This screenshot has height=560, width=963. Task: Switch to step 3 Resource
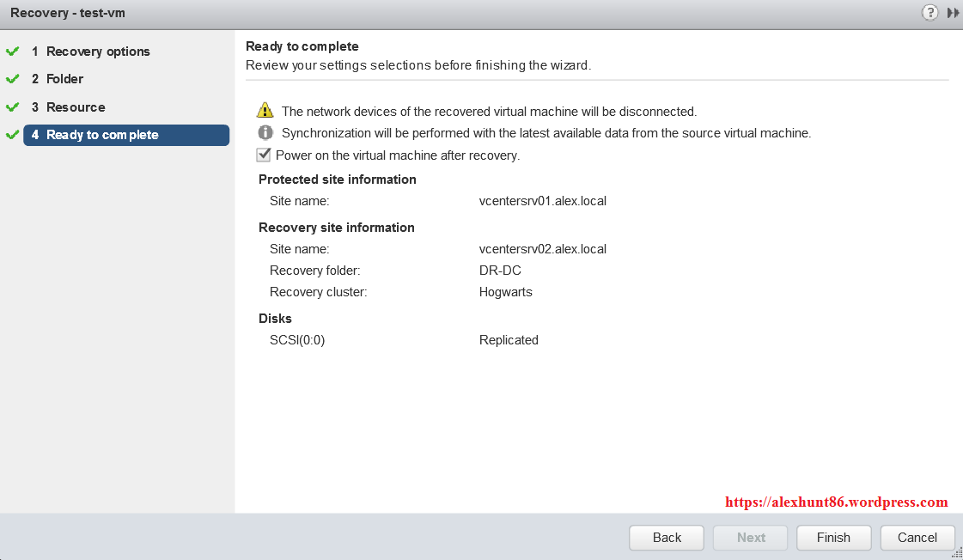point(76,107)
